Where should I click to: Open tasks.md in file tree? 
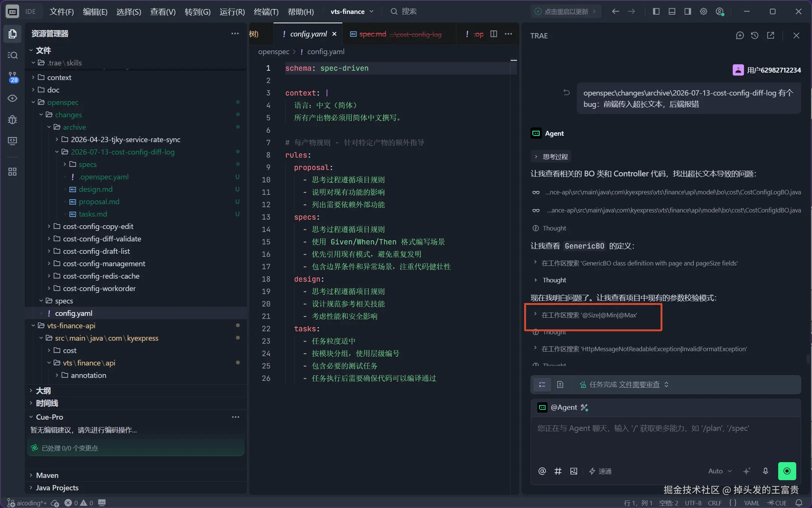93,214
